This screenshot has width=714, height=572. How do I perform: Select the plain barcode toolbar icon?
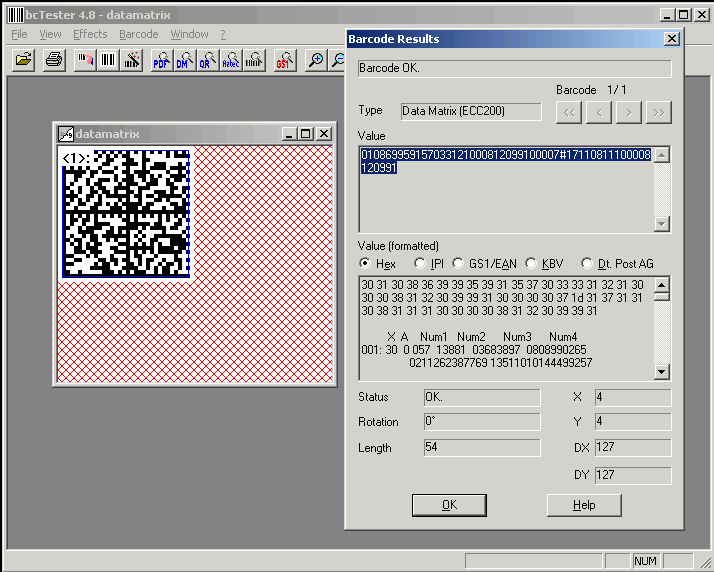[108, 60]
